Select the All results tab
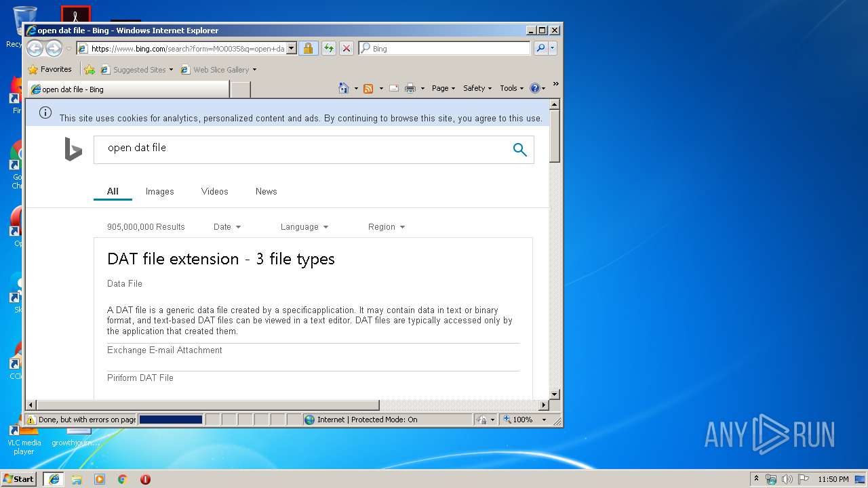Screen dimensions: 868x488 (x=113, y=192)
